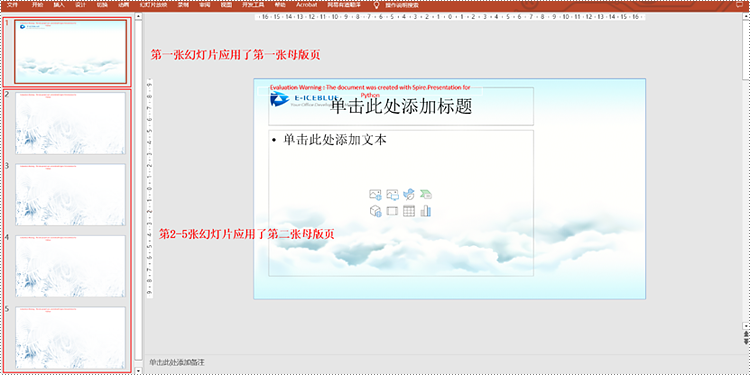Insert SmartArt graphic from placeholder
The image size is (750, 375).
[x=426, y=194]
